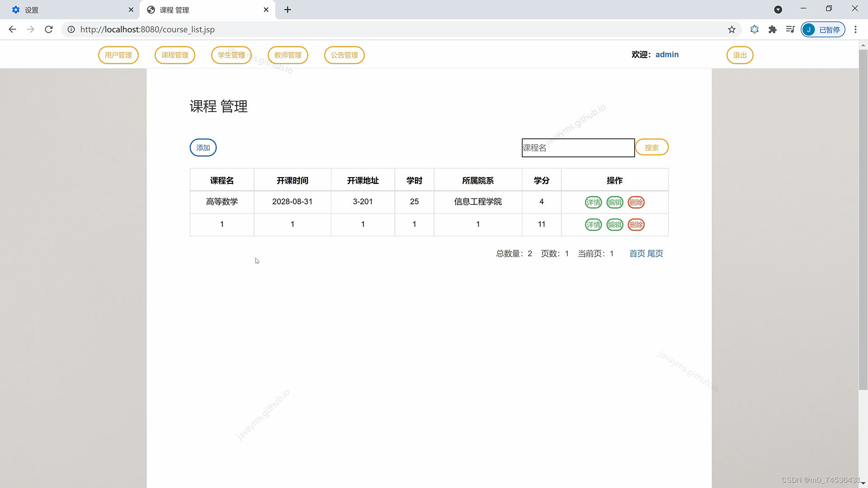Click the 搜索 search button

652,147
